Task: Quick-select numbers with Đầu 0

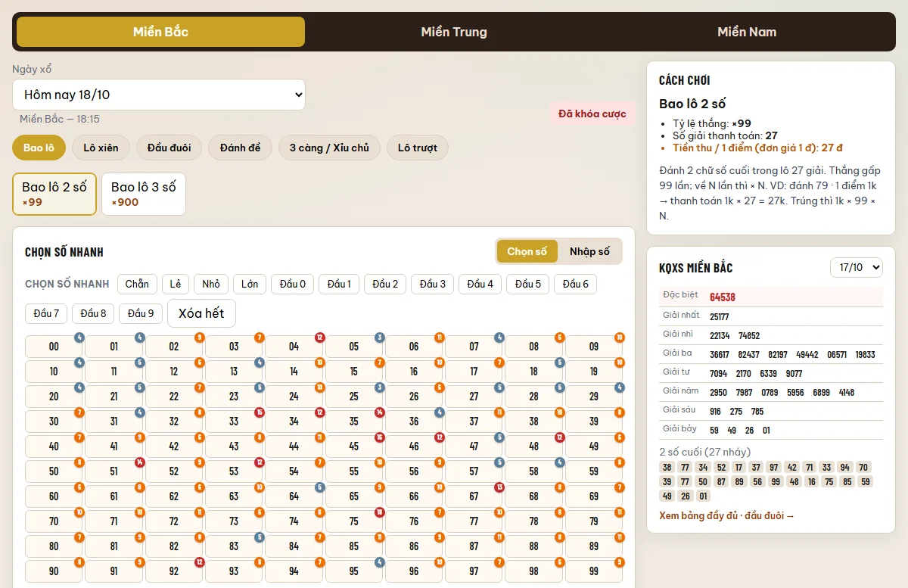Action: 293,284
